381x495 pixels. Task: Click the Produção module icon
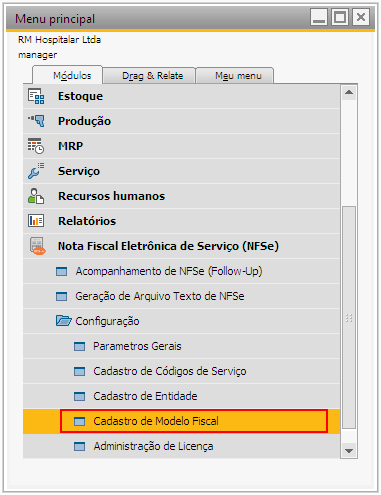coord(36,121)
